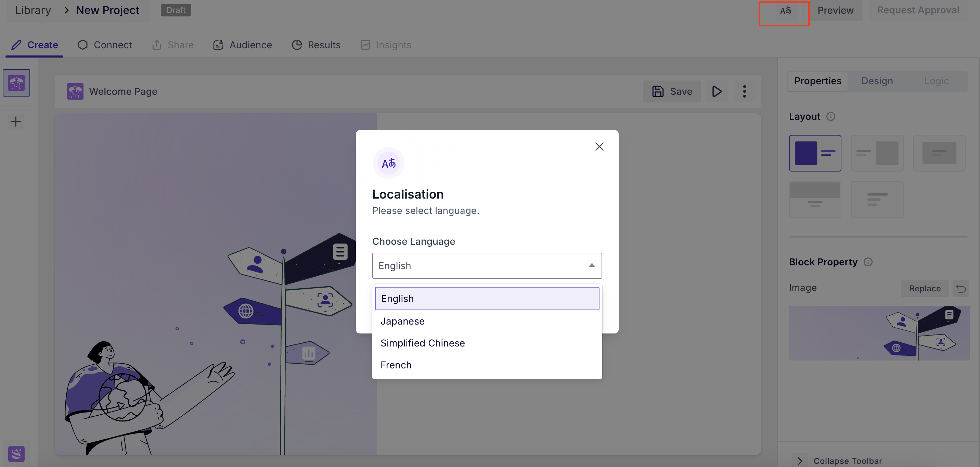The height and width of the screenshot is (467, 980).
Task: Click the Draft status badge
Action: tap(176, 10)
